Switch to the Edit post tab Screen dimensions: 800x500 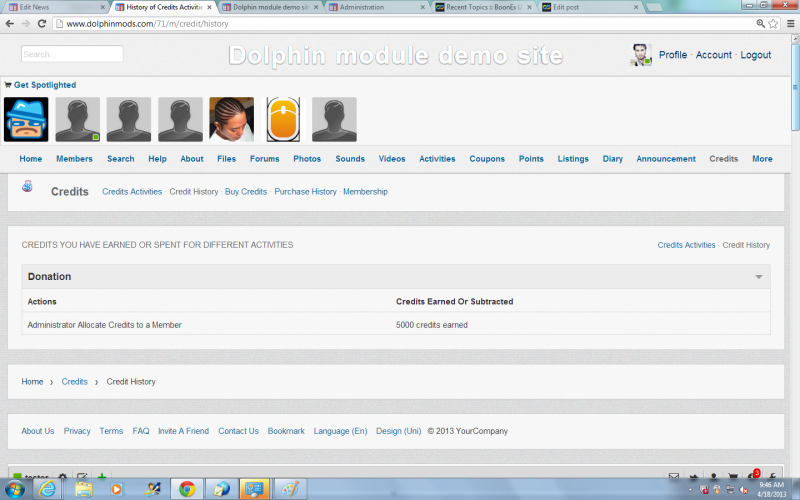click(589, 7)
